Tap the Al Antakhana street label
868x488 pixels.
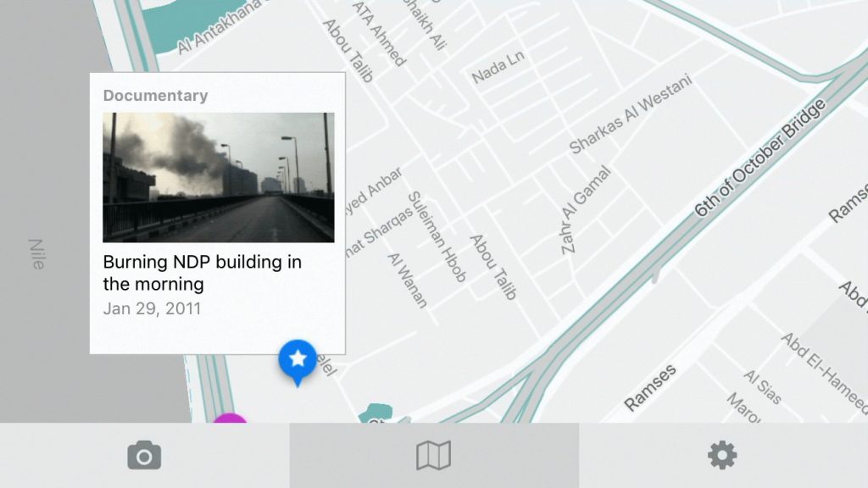click(x=219, y=27)
